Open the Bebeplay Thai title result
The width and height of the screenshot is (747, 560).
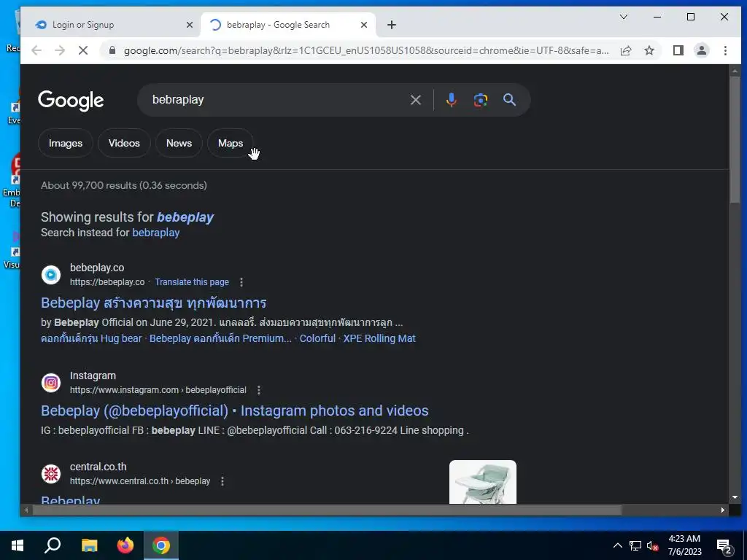coord(153,303)
